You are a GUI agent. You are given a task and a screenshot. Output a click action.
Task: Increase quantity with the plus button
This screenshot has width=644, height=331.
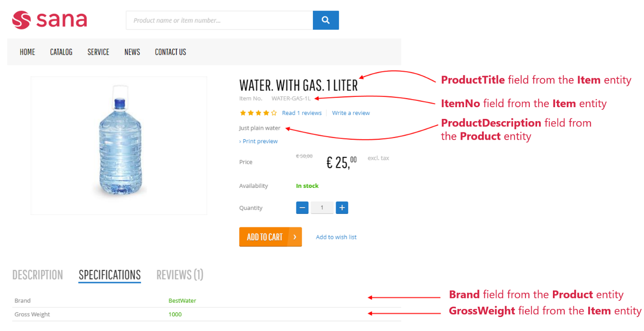click(x=342, y=208)
